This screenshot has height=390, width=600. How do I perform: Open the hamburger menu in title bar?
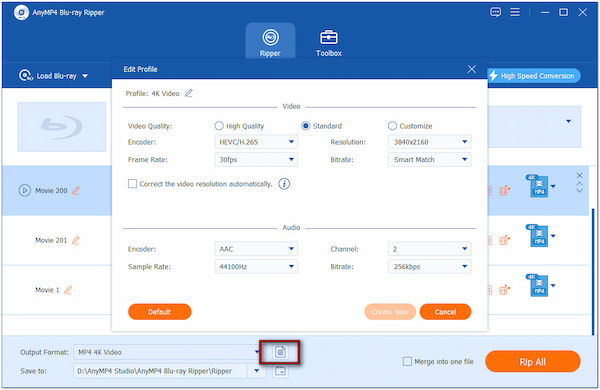[515, 12]
